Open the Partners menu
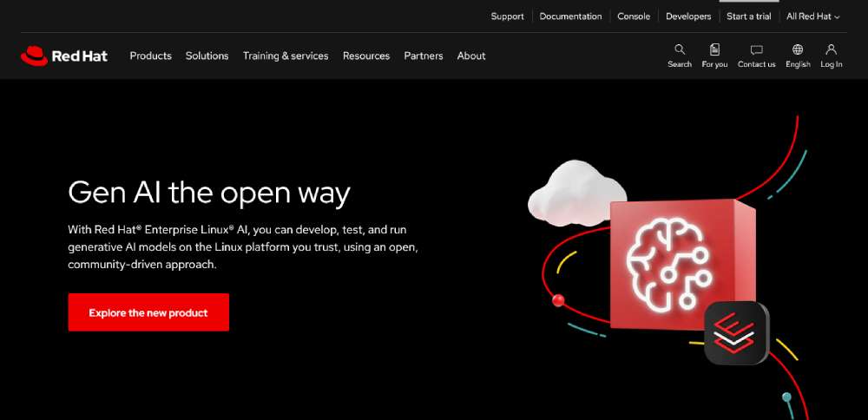Screen dimensions: 868x420 [x=424, y=56]
